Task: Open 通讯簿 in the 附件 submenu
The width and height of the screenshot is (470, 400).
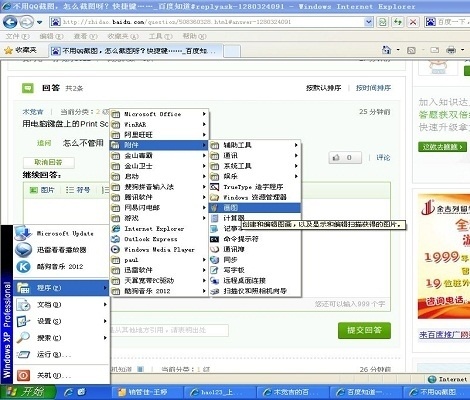Action: (x=255, y=249)
